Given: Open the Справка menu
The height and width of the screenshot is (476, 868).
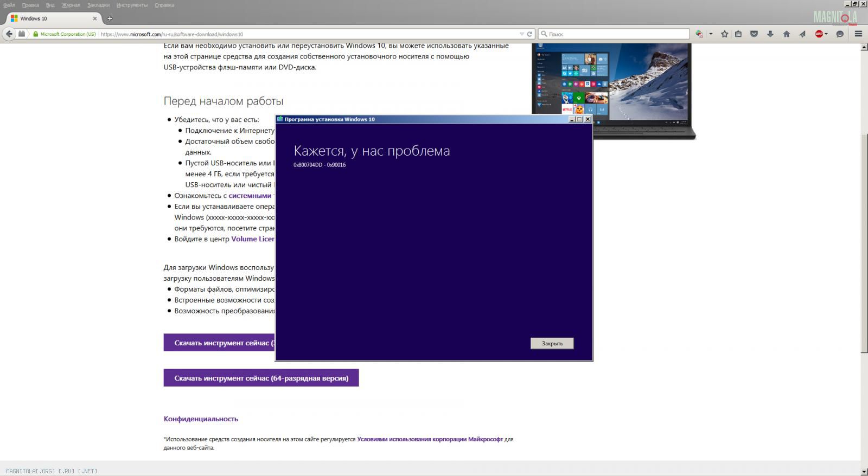Looking at the screenshot, I should click(164, 5).
